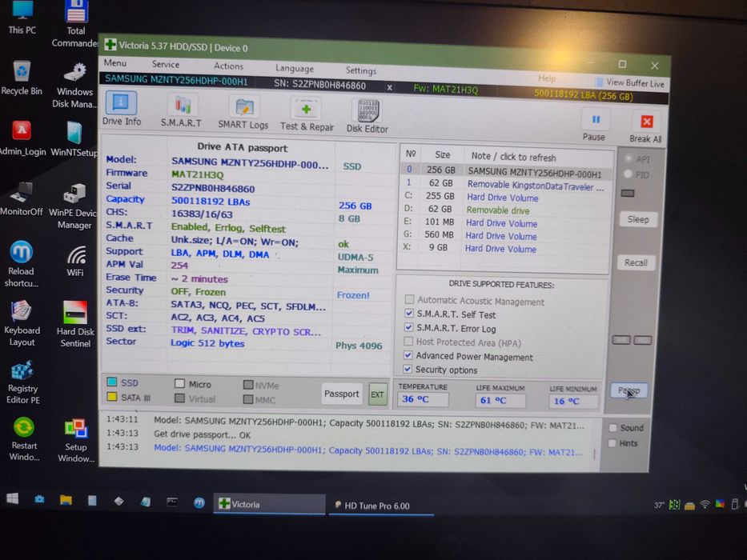Image resolution: width=747 pixels, height=560 pixels.
Task: Clear drive selection with x next to serial
Action: click(389, 88)
